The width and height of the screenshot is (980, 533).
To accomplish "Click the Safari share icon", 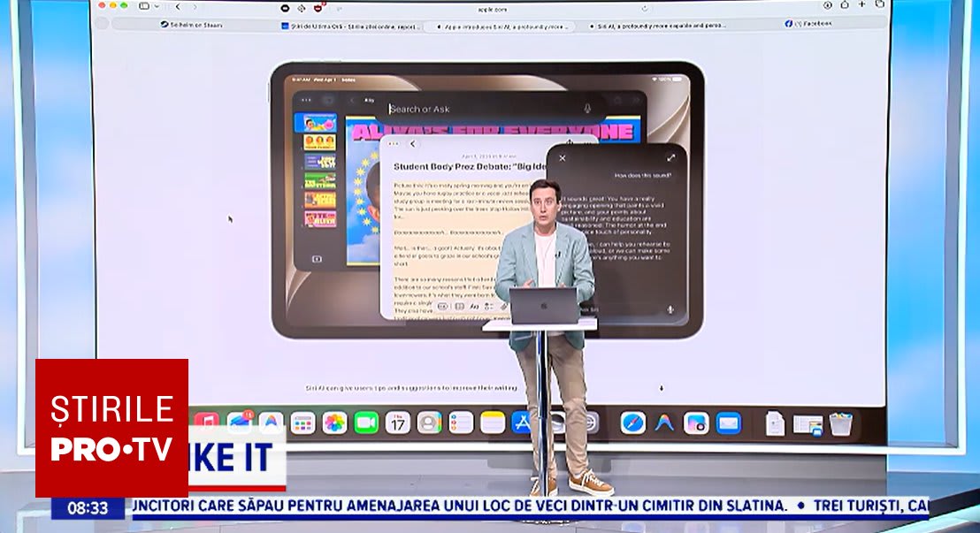I will (845, 5).
